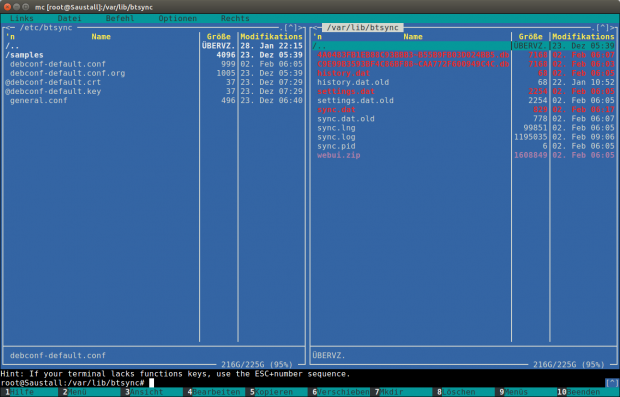Select the @debconf-default.key symlink

point(154,91)
